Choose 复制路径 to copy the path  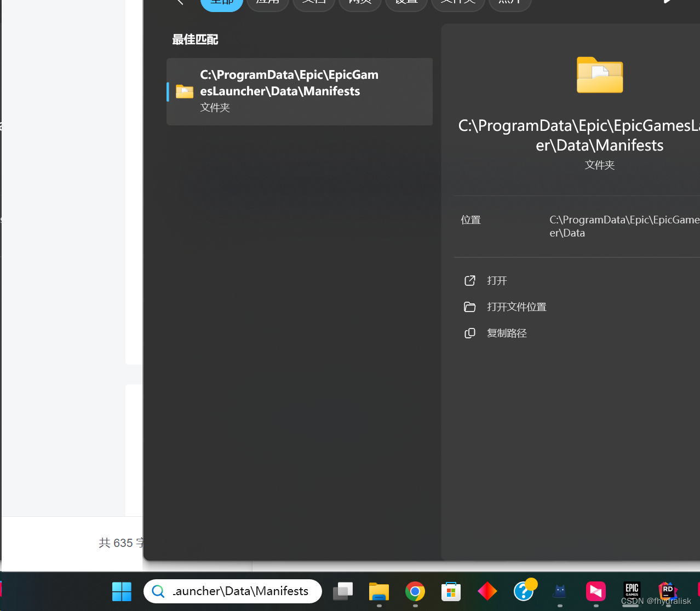[x=507, y=333]
